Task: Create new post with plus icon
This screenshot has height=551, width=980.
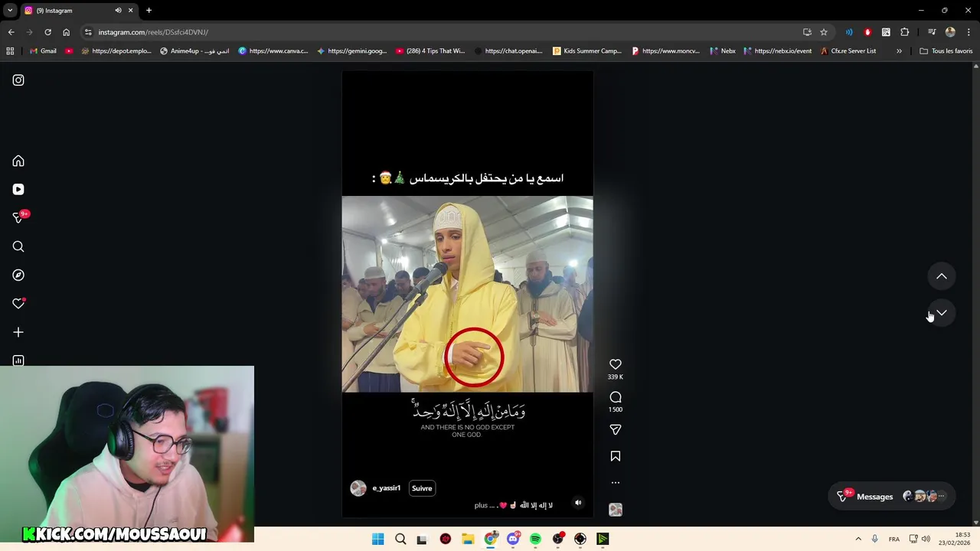Action: (x=18, y=332)
